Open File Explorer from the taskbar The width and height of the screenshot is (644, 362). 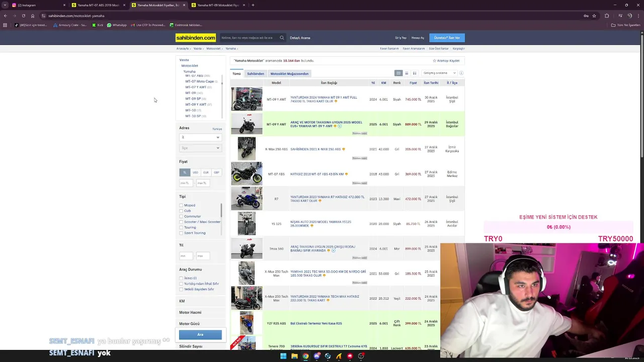coord(294,356)
